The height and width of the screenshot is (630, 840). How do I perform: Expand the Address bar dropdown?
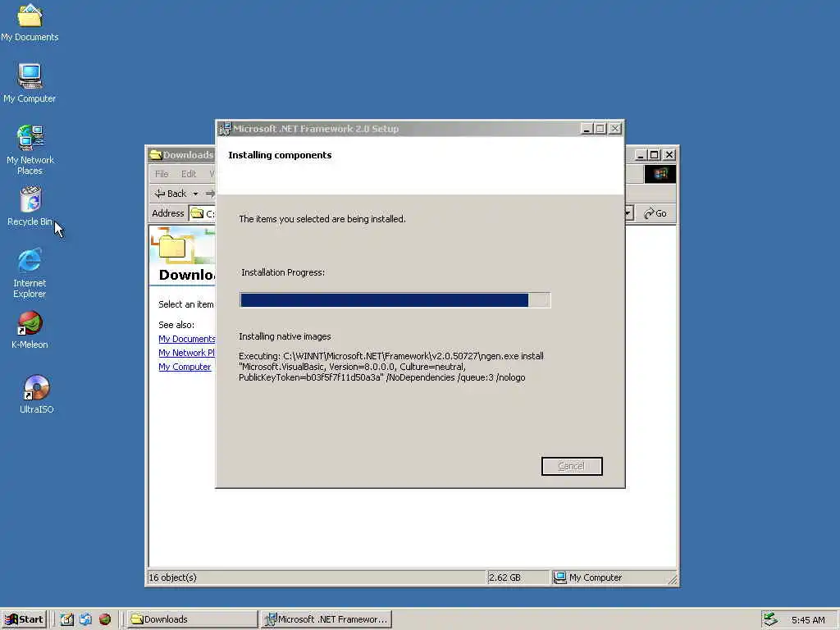[x=629, y=213]
